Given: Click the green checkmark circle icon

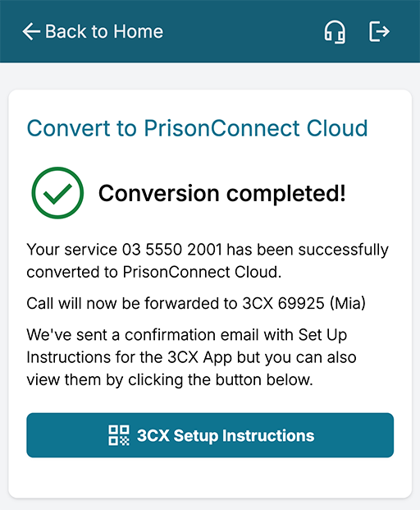Looking at the screenshot, I should click(x=57, y=193).
